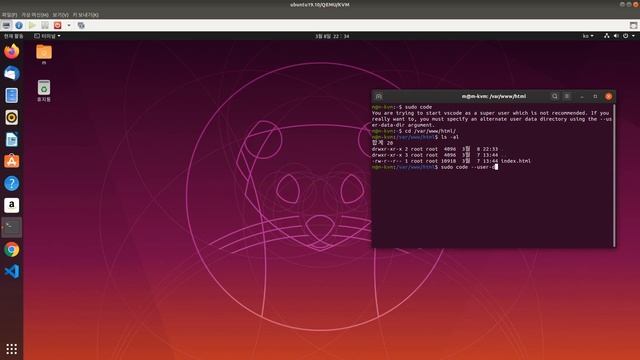Expand the system menu arrow
Screen dimensions: 640x360
[633, 36]
